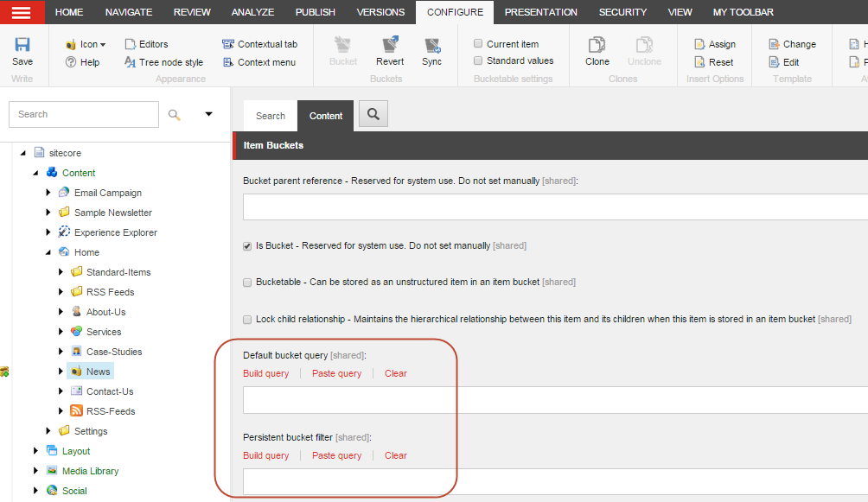Enable the Bucketable checkbox
This screenshot has width=868, height=502.
click(x=246, y=282)
